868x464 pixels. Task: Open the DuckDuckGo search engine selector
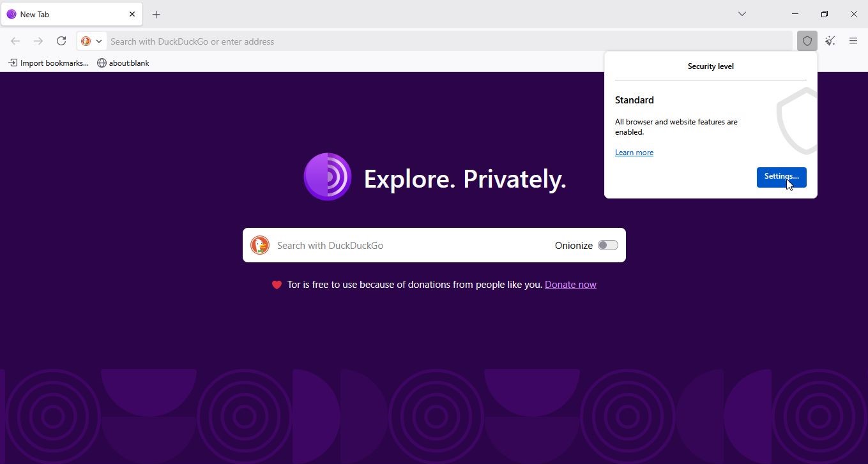[x=91, y=41]
